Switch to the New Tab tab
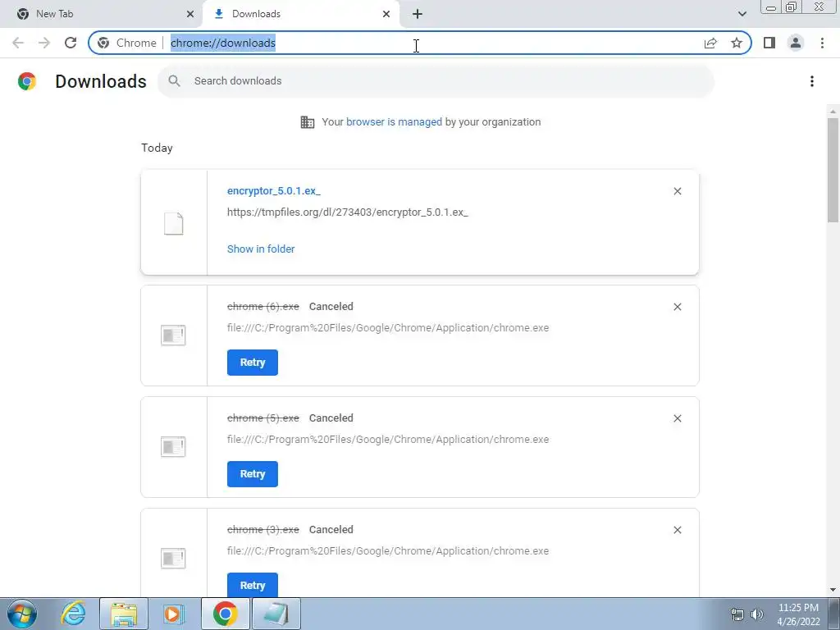Screen dimensions: 840x630 [x=102, y=14]
